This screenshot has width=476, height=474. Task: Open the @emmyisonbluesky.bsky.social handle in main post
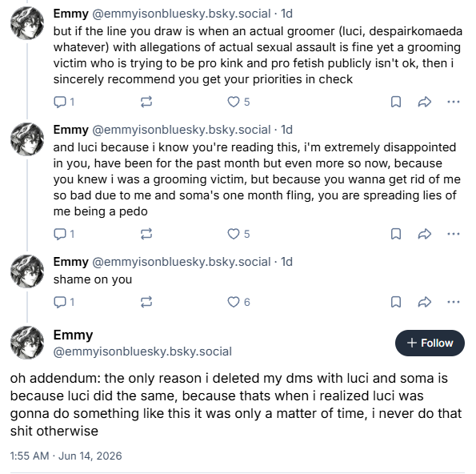142,351
